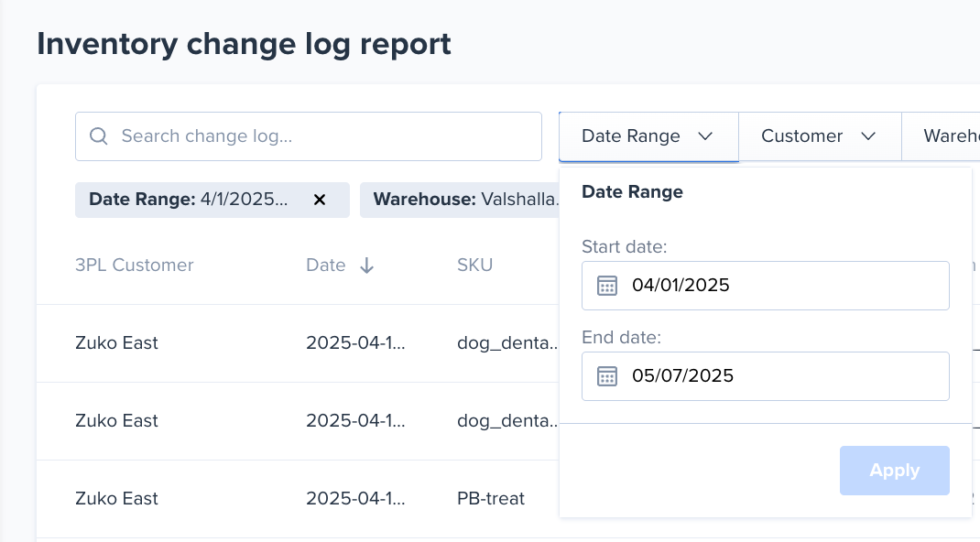Open the Warehouse filter dropdown
The height and width of the screenshot is (542, 980).
click(949, 136)
